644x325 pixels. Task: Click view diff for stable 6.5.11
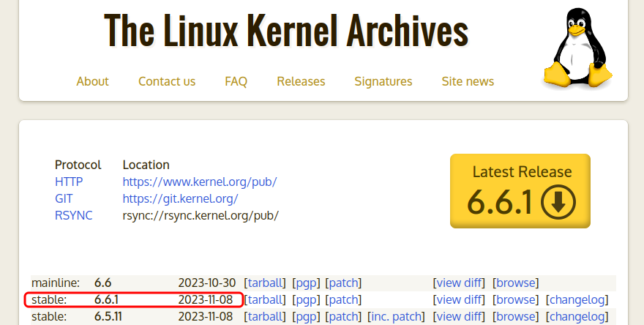point(459,316)
